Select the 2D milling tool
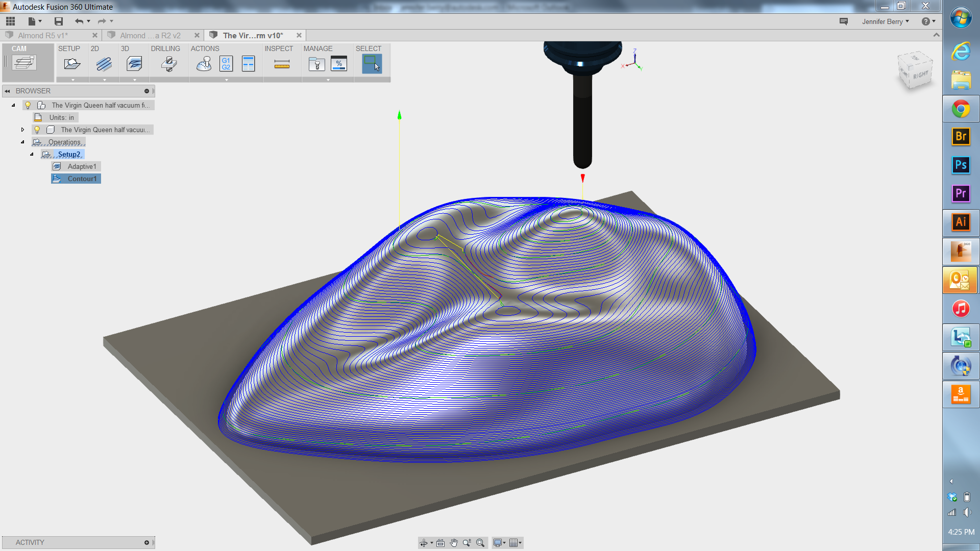Screen dimensions: 980x551 104,63
